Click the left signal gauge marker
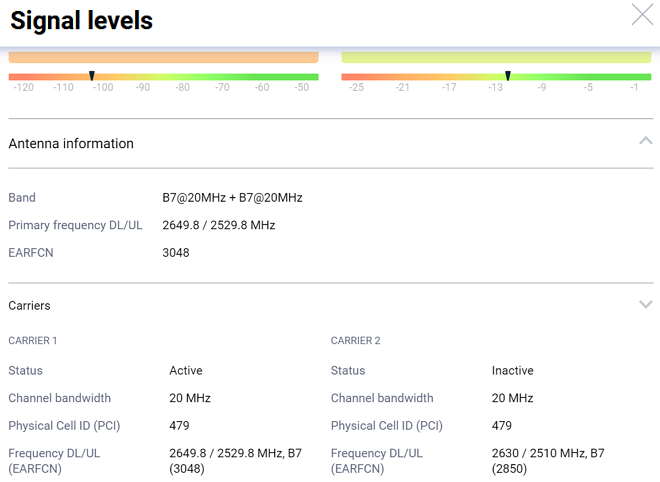 (92, 76)
